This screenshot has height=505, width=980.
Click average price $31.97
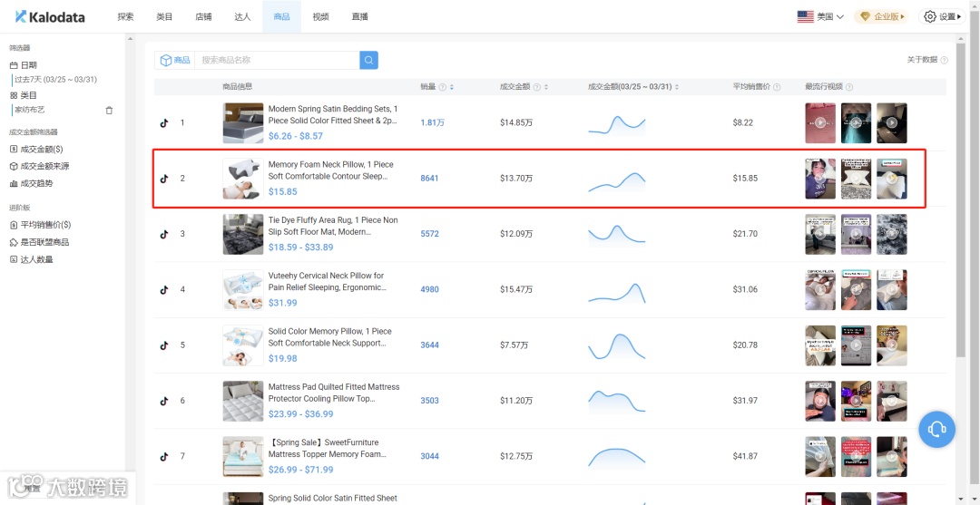coord(745,401)
